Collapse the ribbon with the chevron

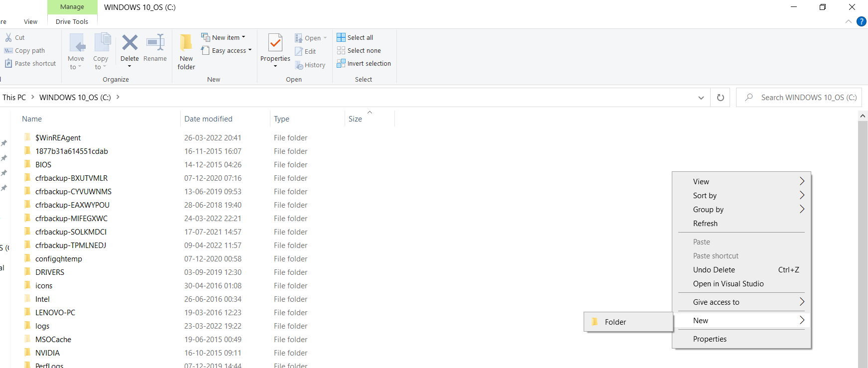coord(849,21)
